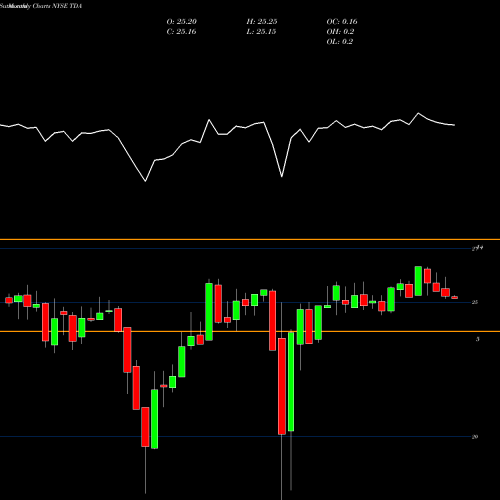
Task: Select the high value H: 25.25
Action: click(x=262, y=22)
